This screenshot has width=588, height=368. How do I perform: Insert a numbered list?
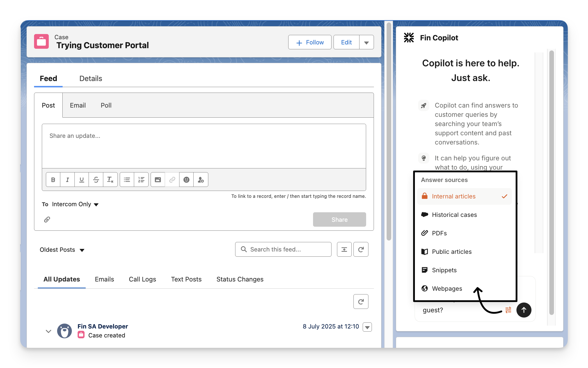pos(141,180)
